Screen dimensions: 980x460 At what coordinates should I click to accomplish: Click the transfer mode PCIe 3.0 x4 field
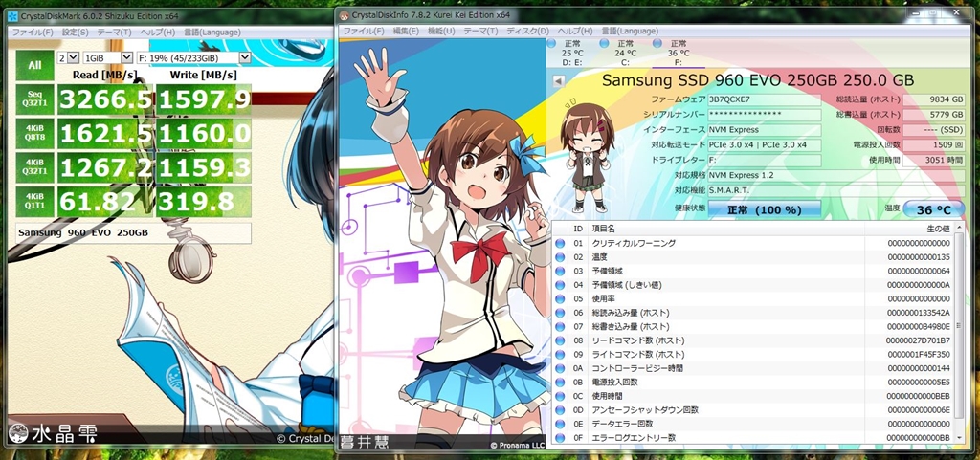tap(765, 144)
